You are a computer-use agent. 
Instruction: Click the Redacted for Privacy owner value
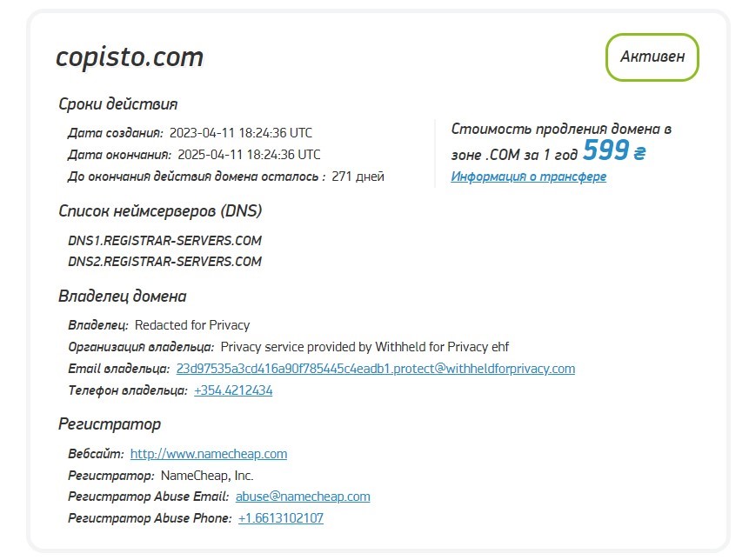192,325
